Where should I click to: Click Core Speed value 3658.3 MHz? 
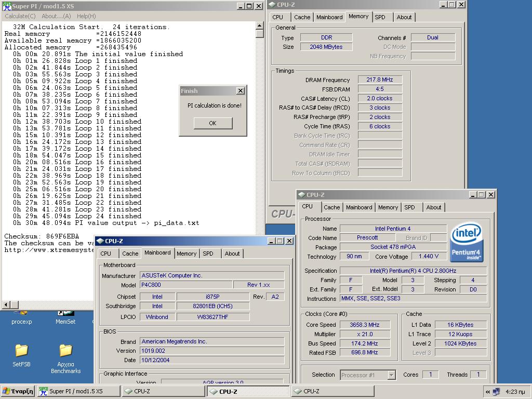pyautogui.click(x=365, y=325)
